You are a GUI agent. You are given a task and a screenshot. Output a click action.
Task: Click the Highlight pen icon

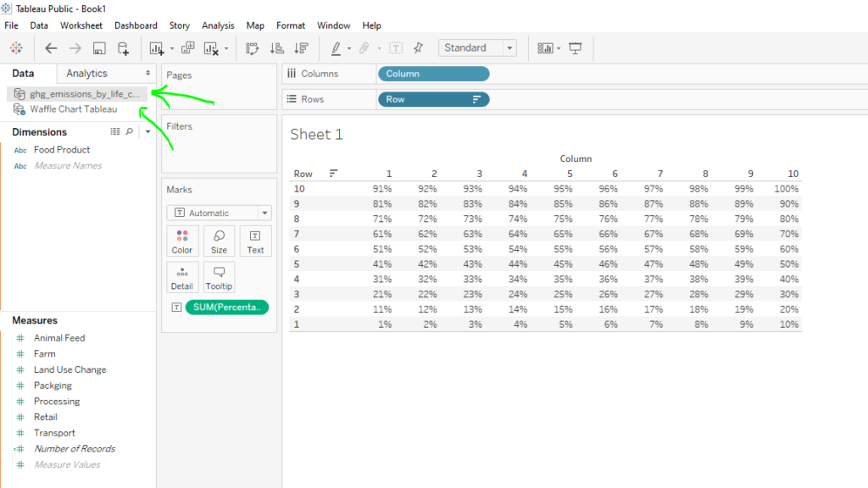336,48
